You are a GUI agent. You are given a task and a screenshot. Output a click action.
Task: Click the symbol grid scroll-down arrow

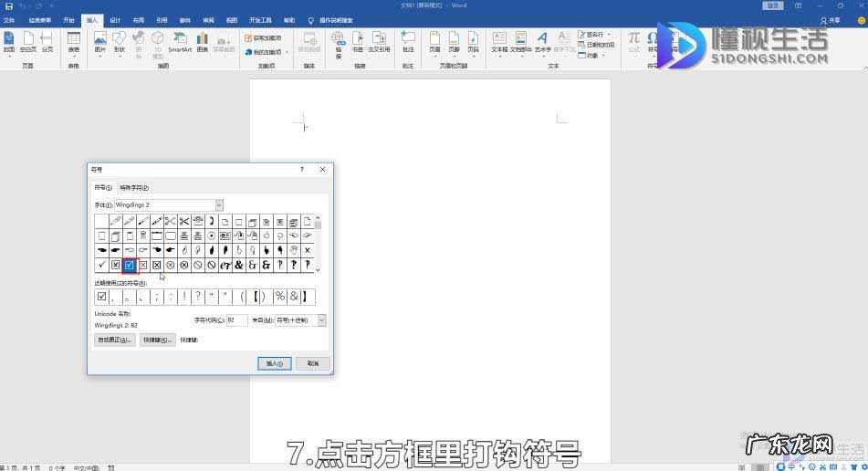[x=318, y=269]
